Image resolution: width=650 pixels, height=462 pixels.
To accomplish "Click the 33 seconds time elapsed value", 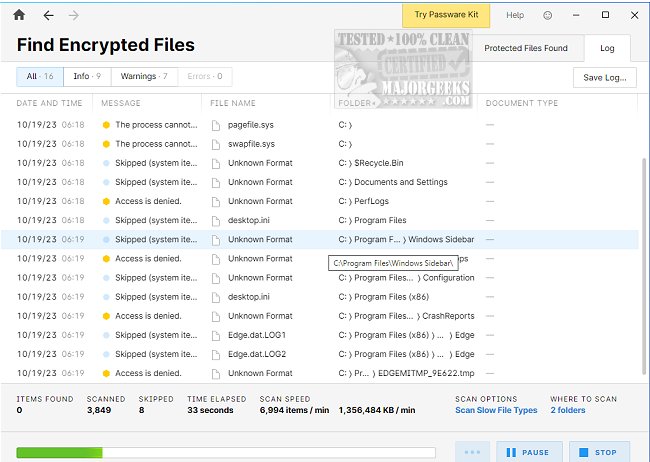I will click(210, 410).
